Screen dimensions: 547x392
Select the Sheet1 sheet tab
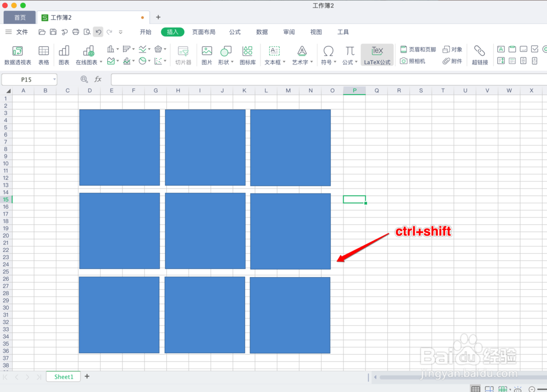[x=63, y=377]
